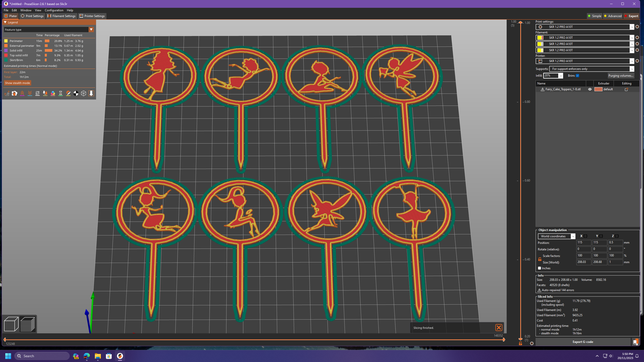Toggle deretractions visibility in preview
The width and height of the screenshot is (644, 362).
pos(30,94)
